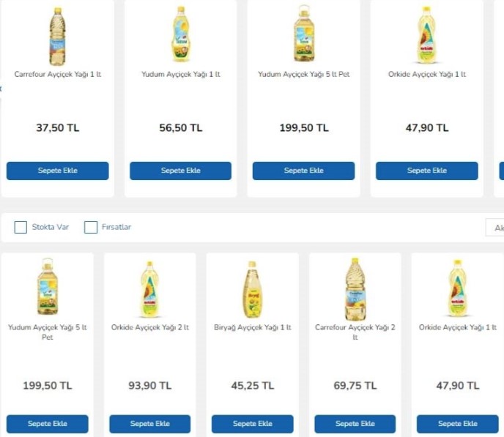Open the sorting dropdown starting with "Ak"

[x=496, y=228]
